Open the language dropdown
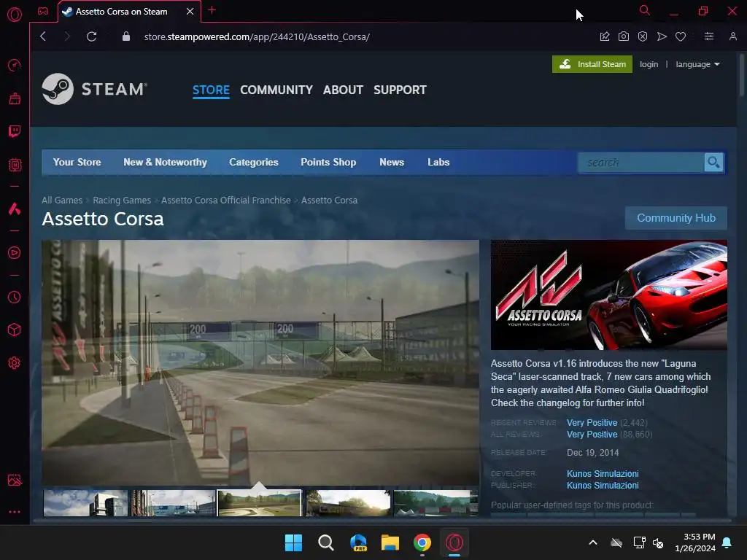Image resolution: width=747 pixels, height=560 pixels. pos(697,64)
